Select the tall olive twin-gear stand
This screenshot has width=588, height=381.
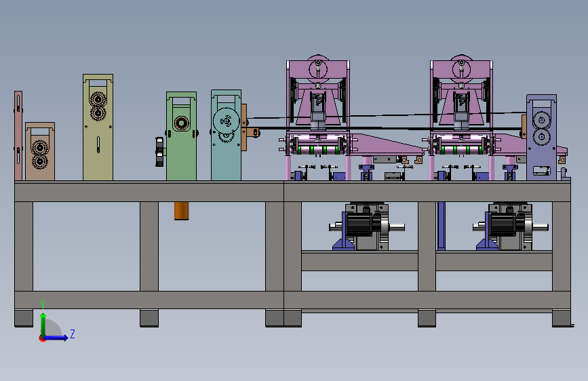[98, 127]
